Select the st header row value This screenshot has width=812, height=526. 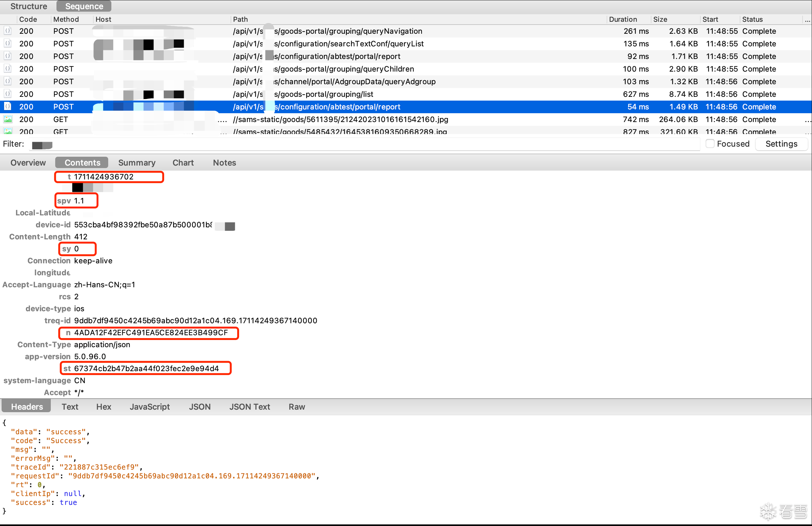click(146, 368)
